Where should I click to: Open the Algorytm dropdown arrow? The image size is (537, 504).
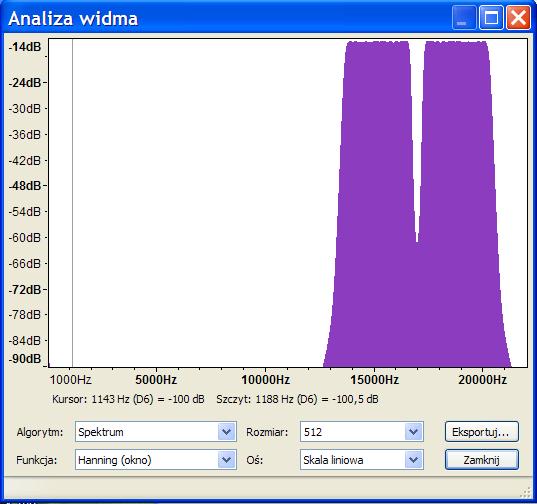coord(226,432)
